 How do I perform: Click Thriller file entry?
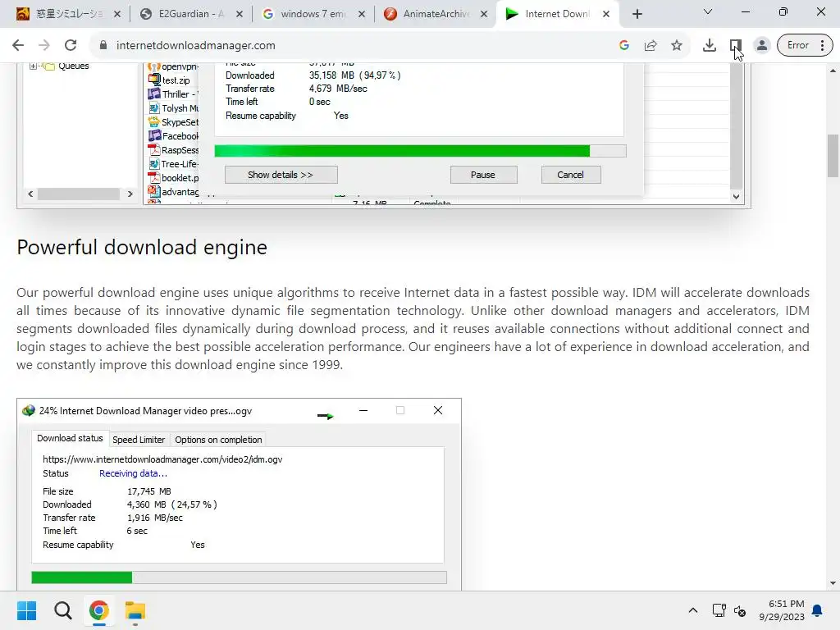[x=174, y=94]
